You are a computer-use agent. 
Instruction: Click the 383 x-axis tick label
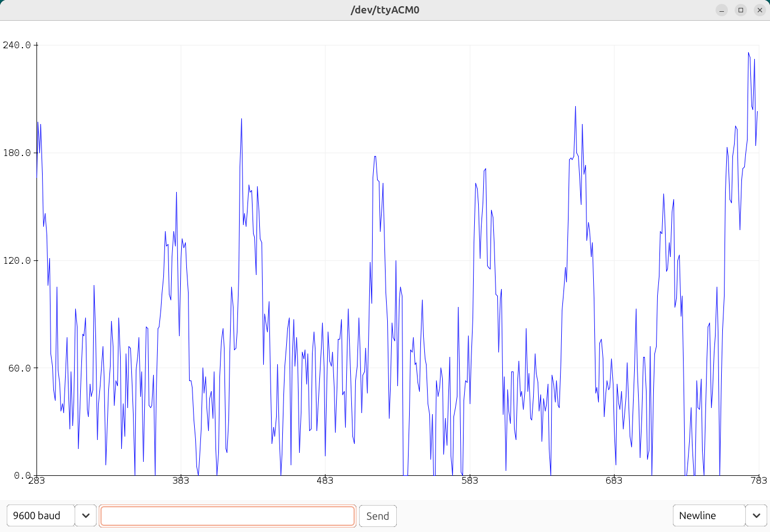tap(181, 480)
